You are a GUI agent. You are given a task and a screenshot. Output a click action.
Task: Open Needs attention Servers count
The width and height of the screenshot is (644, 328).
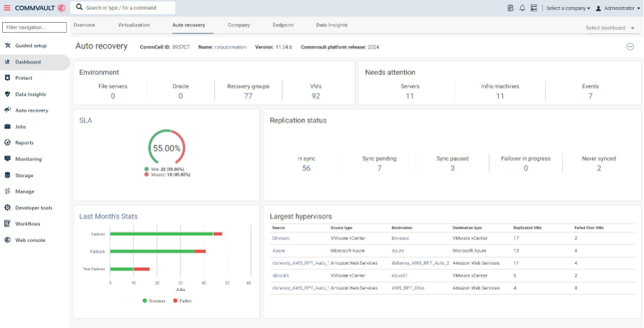pos(410,96)
